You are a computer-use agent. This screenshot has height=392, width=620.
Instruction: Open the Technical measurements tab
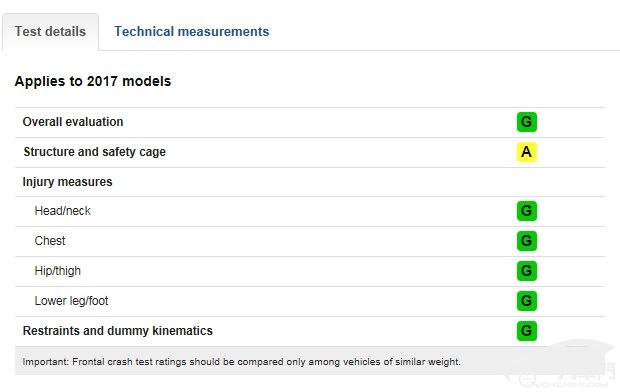coord(192,32)
